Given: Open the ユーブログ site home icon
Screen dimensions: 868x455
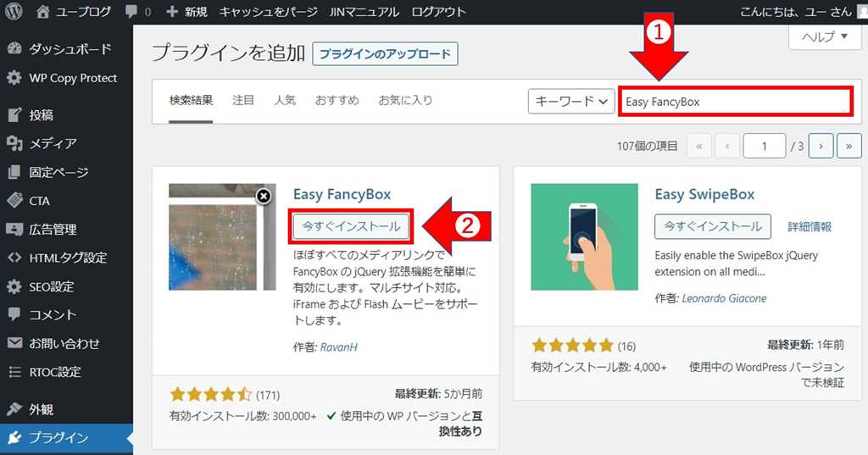Looking at the screenshot, I should (x=44, y=12).
